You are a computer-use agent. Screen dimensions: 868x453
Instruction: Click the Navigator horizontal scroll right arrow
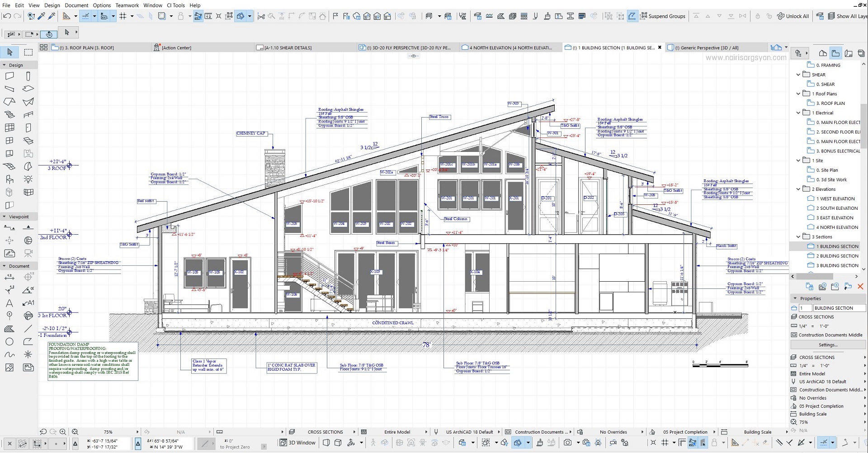[856, 276]
